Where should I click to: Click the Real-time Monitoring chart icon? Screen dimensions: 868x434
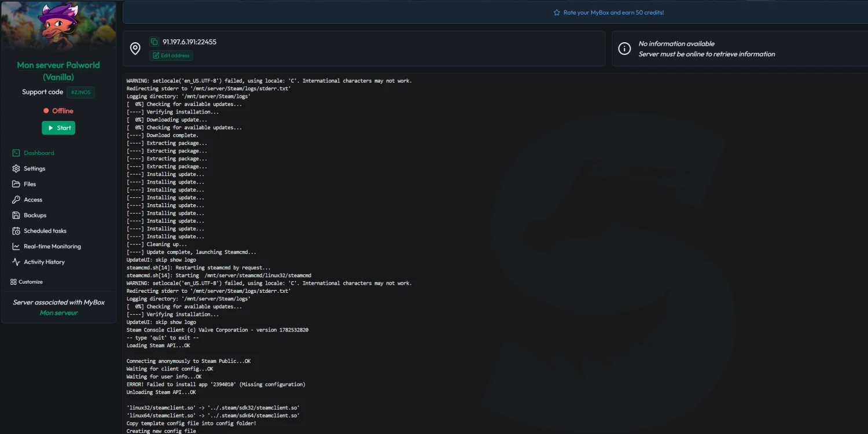tap(16, 247)
